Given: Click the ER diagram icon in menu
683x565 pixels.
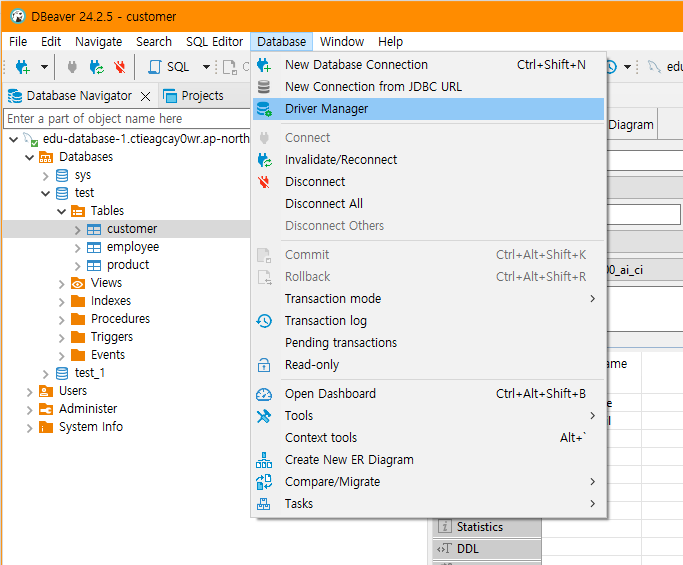Looking at the screenshot, I should tap(264, 460).
